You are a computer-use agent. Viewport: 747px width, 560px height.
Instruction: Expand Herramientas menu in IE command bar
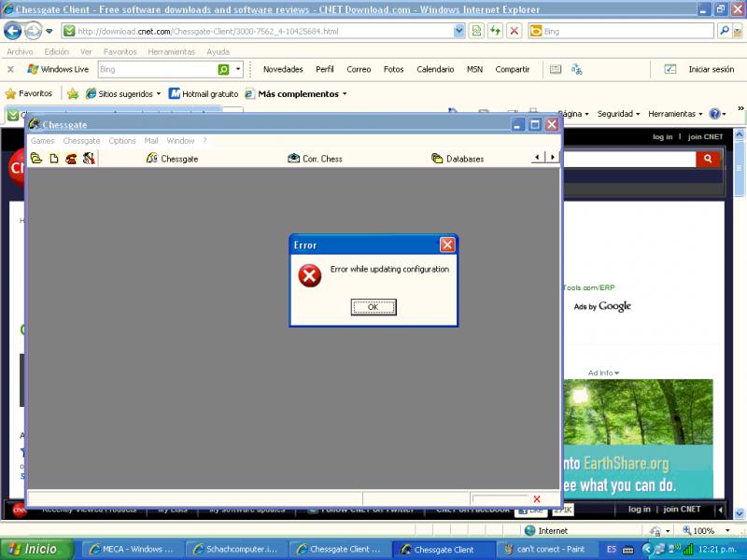tap(674, 114)
